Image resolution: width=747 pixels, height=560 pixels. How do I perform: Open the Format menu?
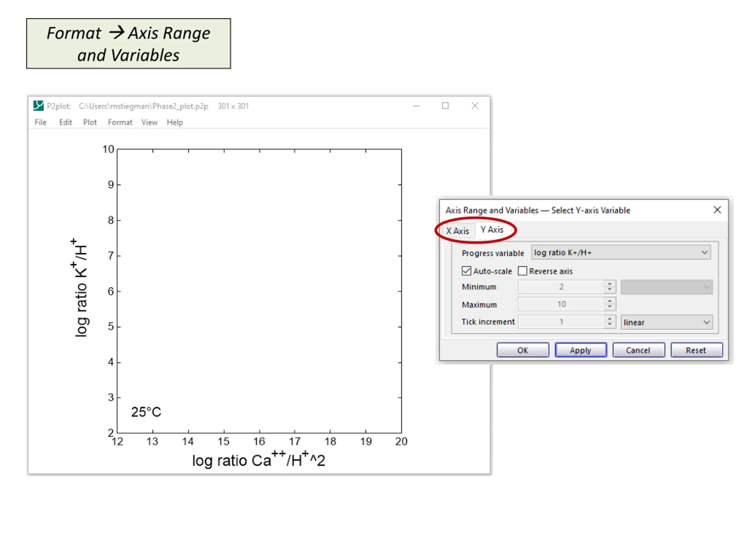120,122
